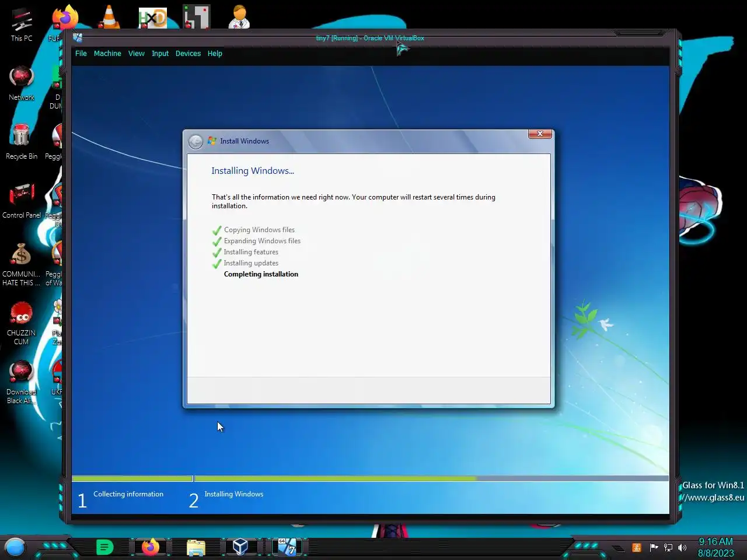The height and width of the screenshot is (560, 747).
Task: Click the 'Installing Windows...' heading
Action: click(253, 171)
